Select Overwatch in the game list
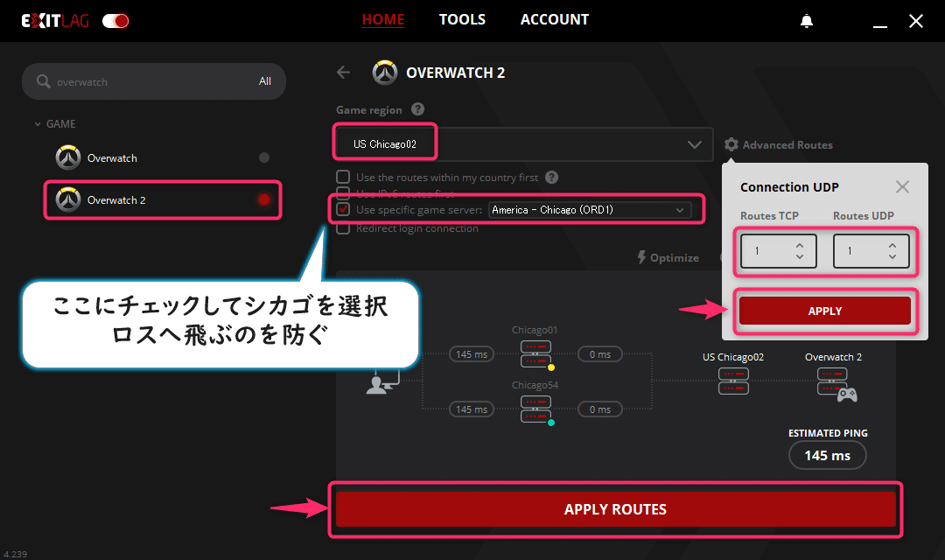This screenshot has width=945, height=560. point(163,157)
